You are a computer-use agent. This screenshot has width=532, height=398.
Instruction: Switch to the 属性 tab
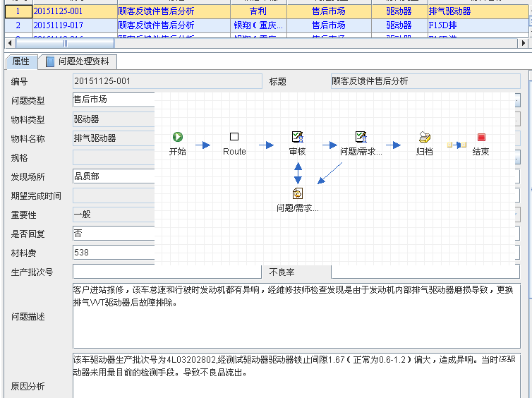click(x=21, y=61)
